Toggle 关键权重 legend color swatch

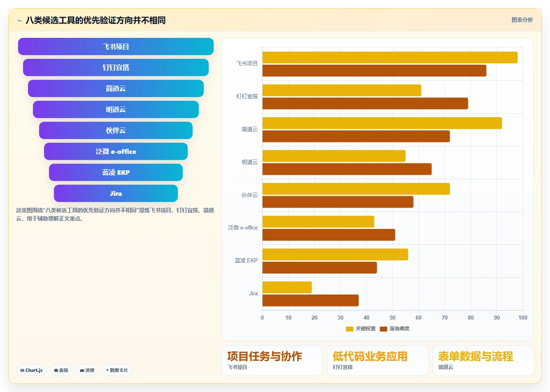[x=350, y=329]
